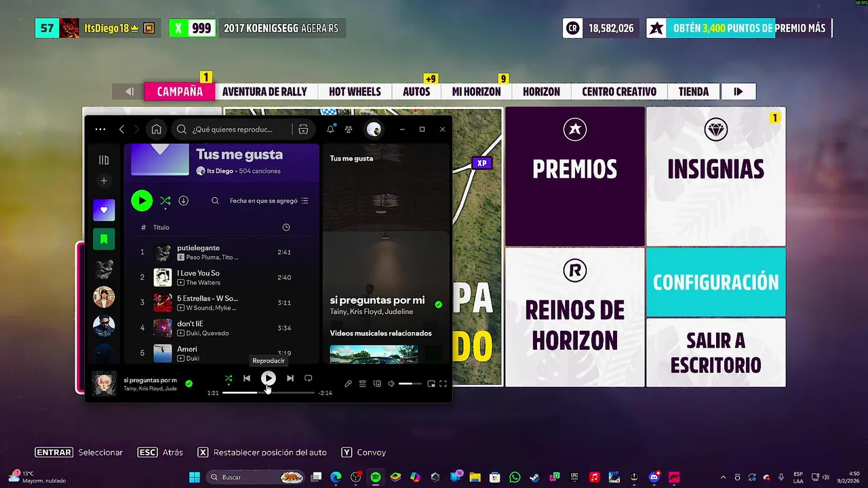Open Steam from the taskbar

(x=534, y=477)
